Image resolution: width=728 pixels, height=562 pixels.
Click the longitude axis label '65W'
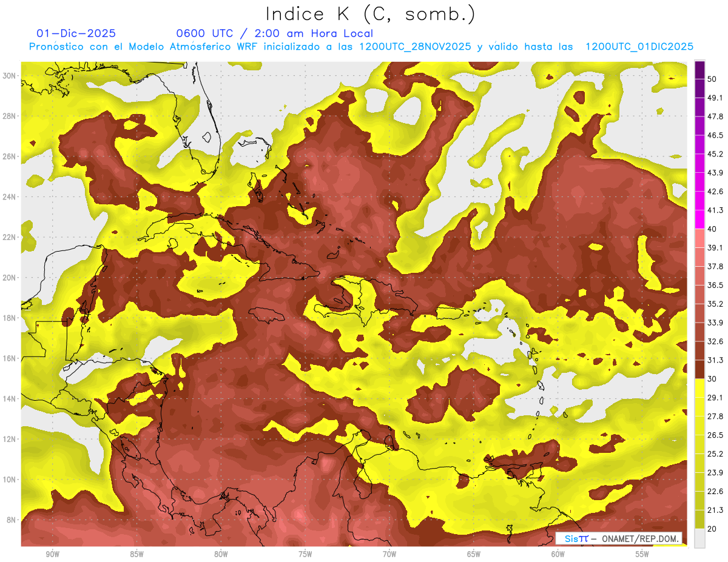click(x=474, y=554)
